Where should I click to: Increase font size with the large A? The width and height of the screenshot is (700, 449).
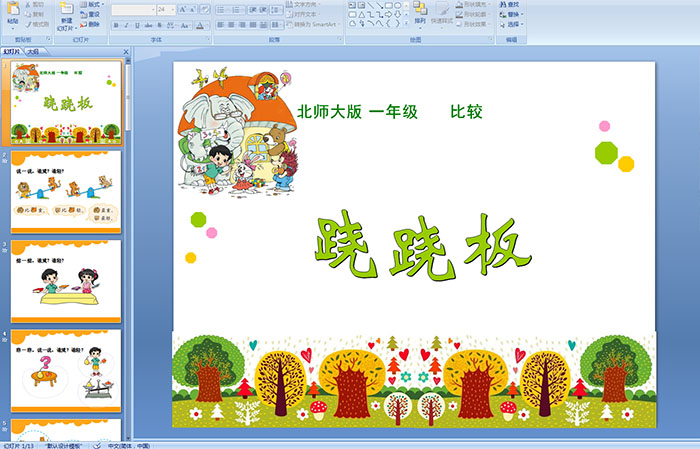coord(183,9)
